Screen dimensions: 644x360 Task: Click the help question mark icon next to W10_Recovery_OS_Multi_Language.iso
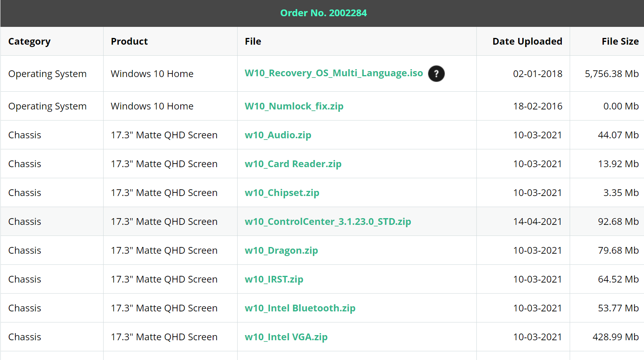(436, 74)
